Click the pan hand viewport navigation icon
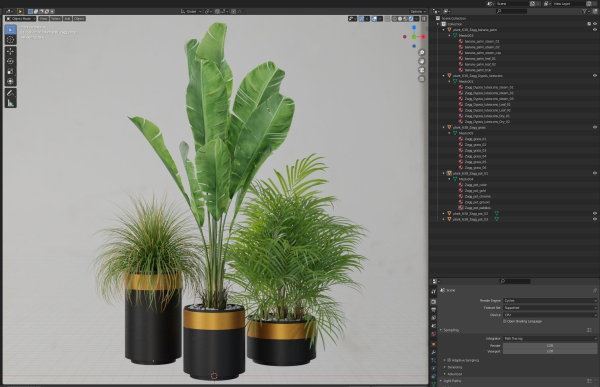Viewport: 600px width, 387px height. pyautogui.click(x=422, y=61)
